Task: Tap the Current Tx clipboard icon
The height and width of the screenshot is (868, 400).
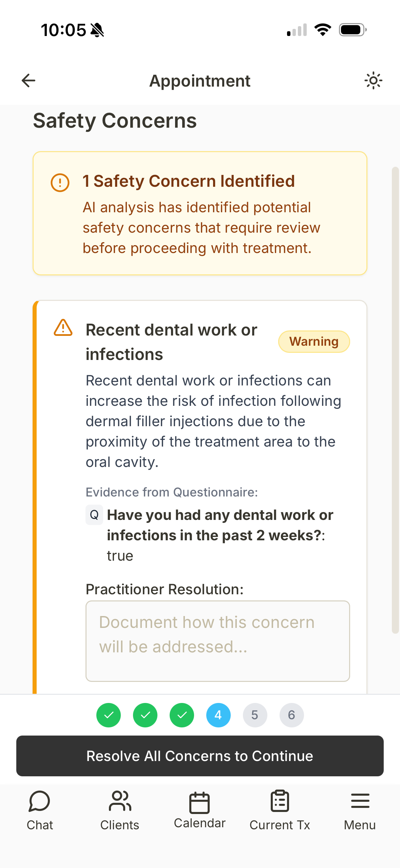Action: point(280,801)
